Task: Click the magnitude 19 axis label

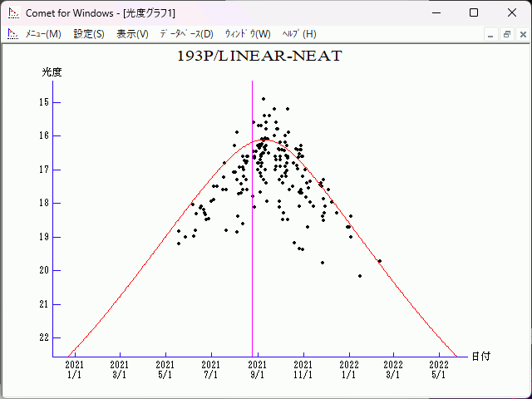Action: pyautogui.click(x=44, y=237)
